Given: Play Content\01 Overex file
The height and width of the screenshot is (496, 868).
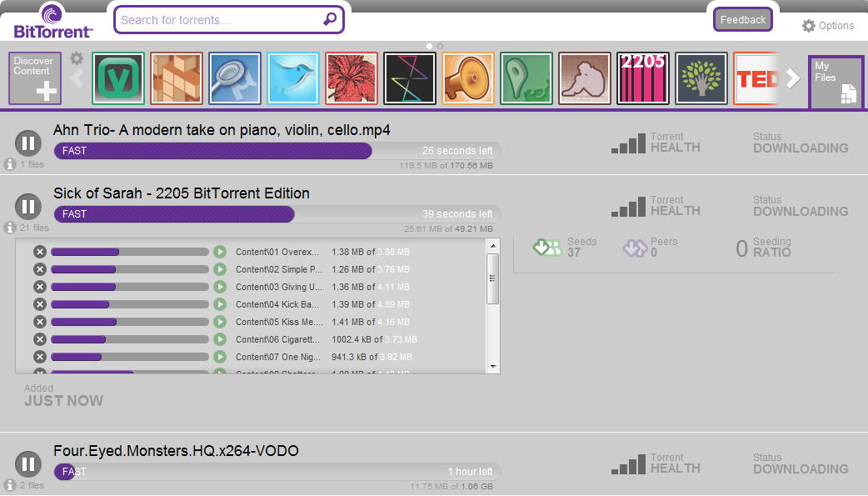Looking at the screenshot, I should coord(220,252).
